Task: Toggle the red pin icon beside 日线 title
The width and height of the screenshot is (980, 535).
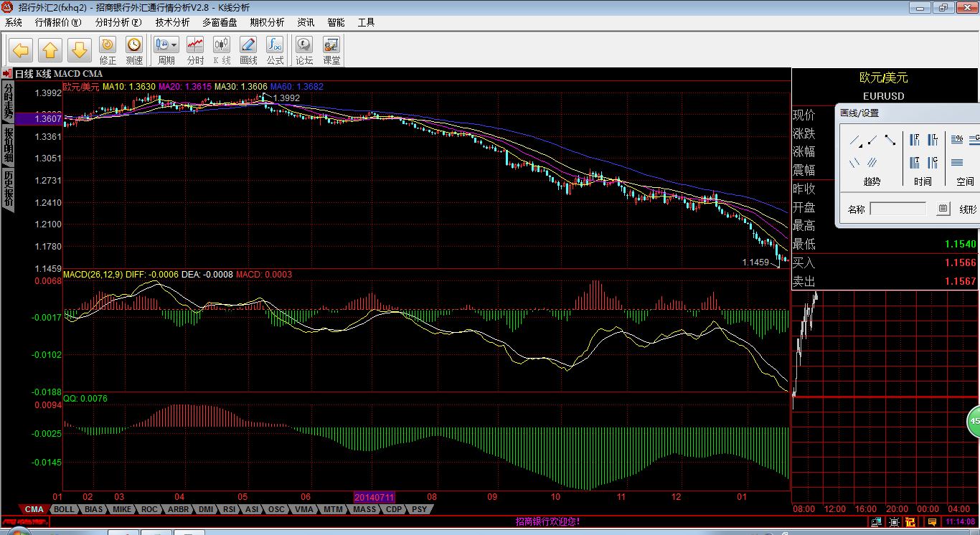Action: click(6, 73)
